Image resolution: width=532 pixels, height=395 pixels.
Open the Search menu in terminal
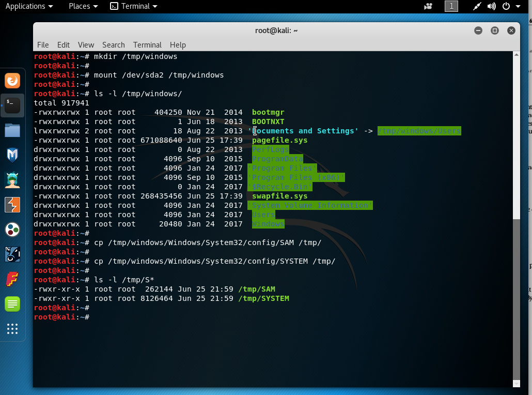point(113,45)
